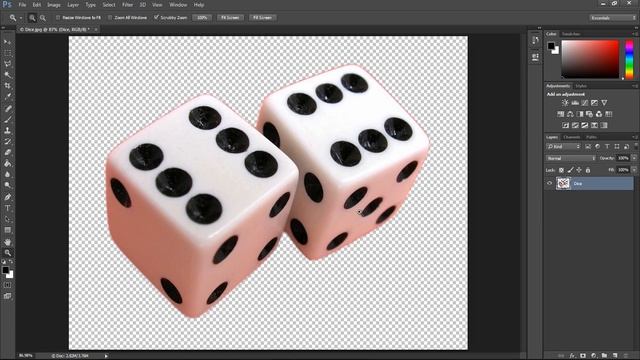The width and height of the screenshot is (640, 360).
Task: Open the status bar info arrow
Action: [106, 356]
